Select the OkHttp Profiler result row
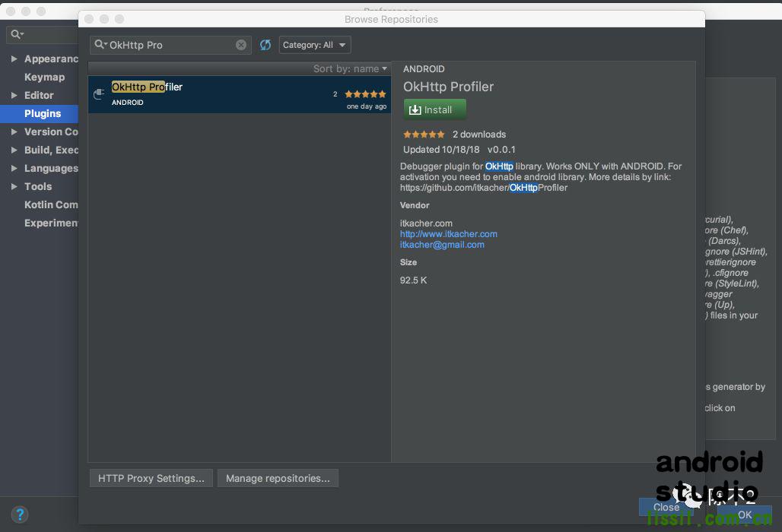The image size is (782, 532). pyautogui.click(x=240, y=94)
